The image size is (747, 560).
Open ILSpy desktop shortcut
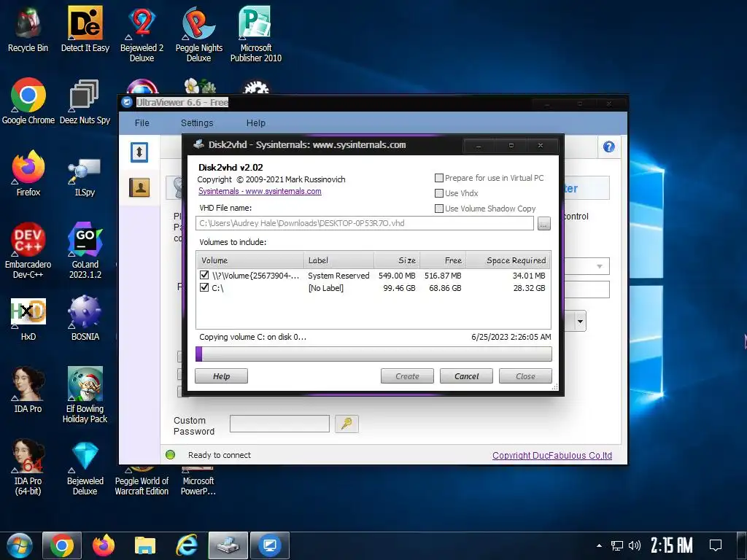(85, 177)
